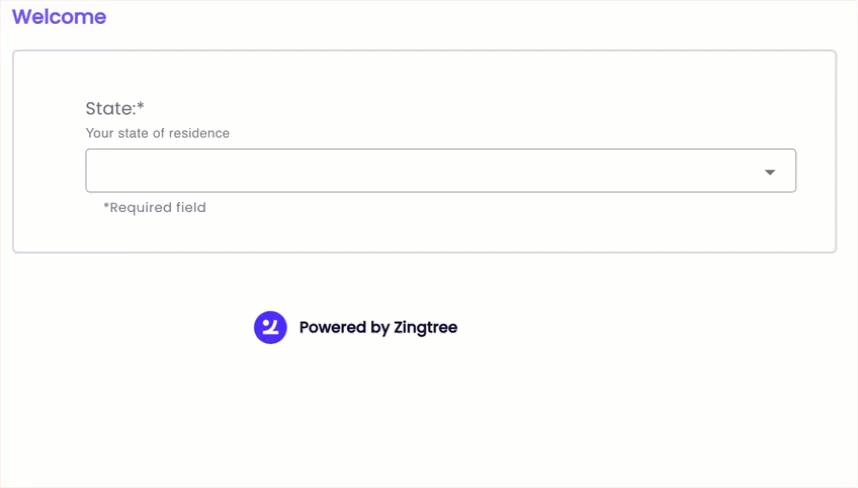
Task: Click the State field label
Action: (111, 109)
